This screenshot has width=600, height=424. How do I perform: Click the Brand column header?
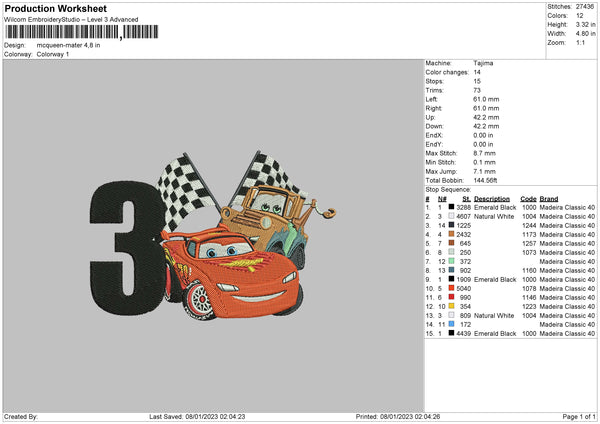549,199
